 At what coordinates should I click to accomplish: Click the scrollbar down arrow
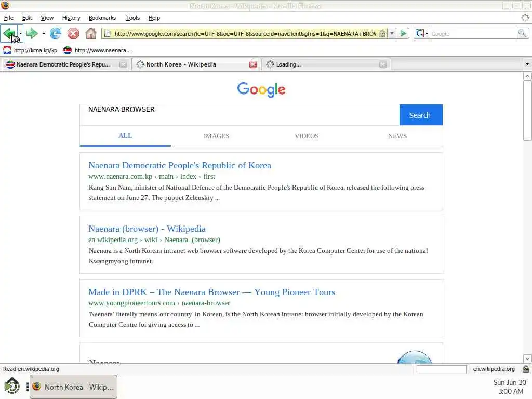point(527,358)
